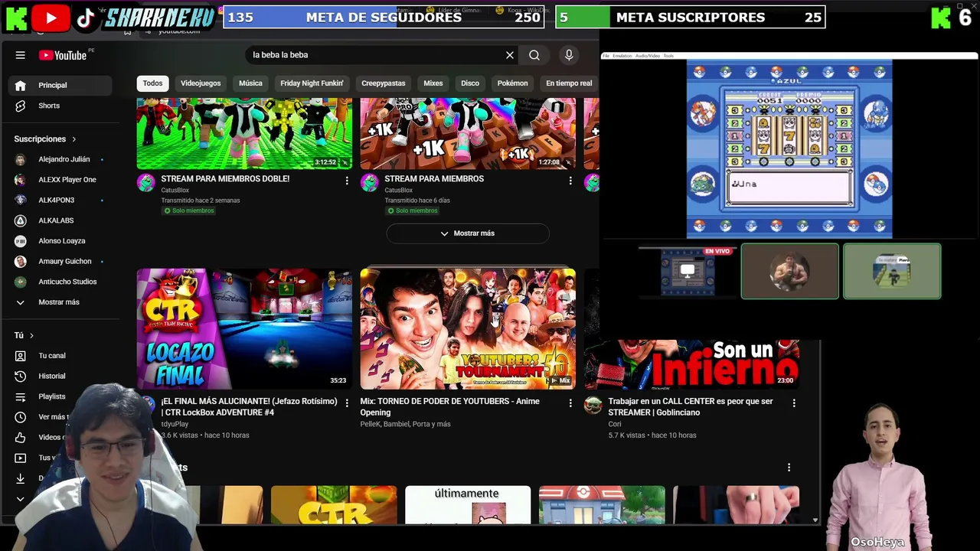This screenshot has width=980, height=551.
Task: Click the thumbs-up liked videos icon
Action: 21,438
